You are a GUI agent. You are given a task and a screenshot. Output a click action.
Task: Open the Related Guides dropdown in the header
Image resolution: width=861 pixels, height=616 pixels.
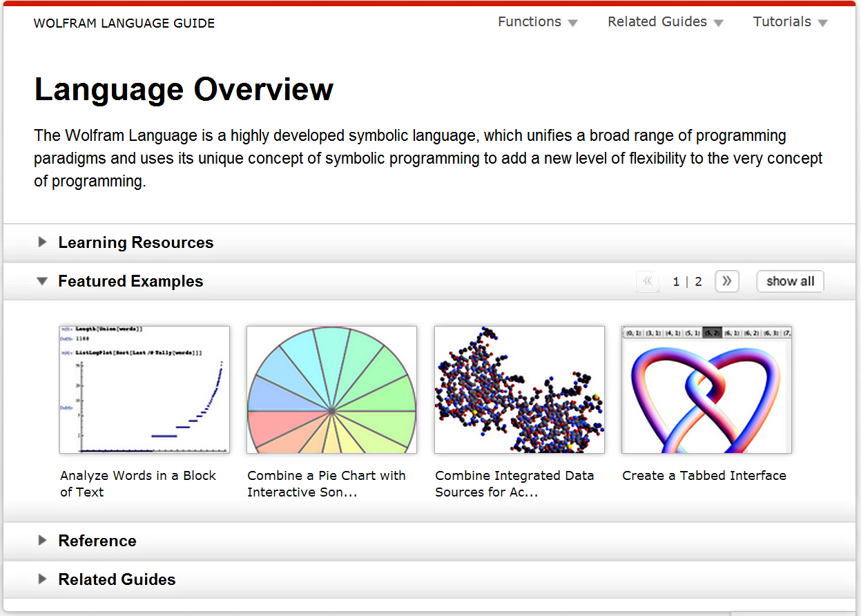665,21
